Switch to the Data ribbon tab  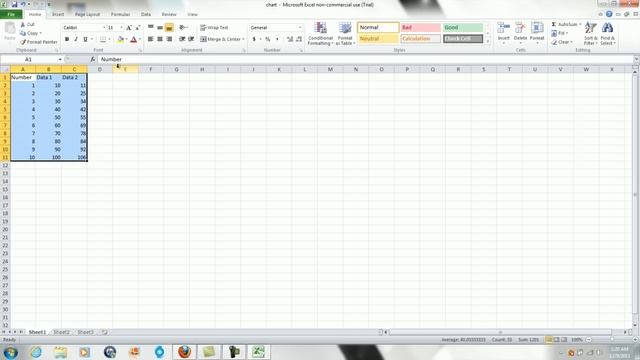coord(146,14)
